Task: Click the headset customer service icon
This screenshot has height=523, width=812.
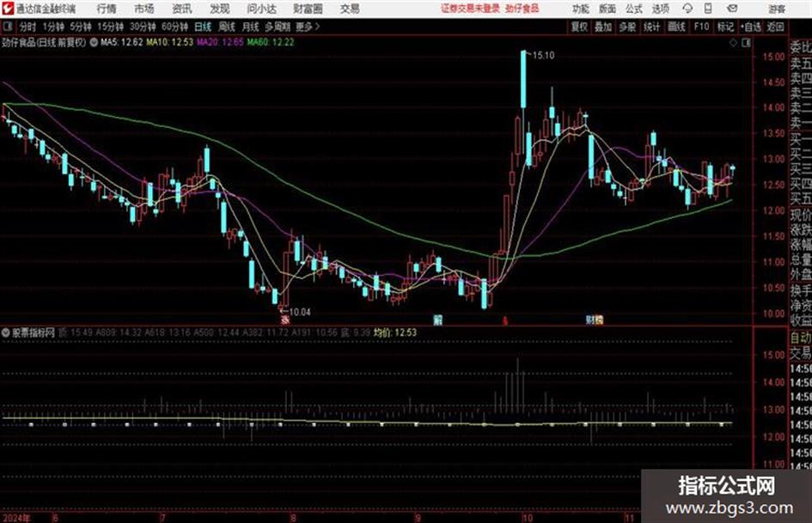Action: tap(687, 9)
